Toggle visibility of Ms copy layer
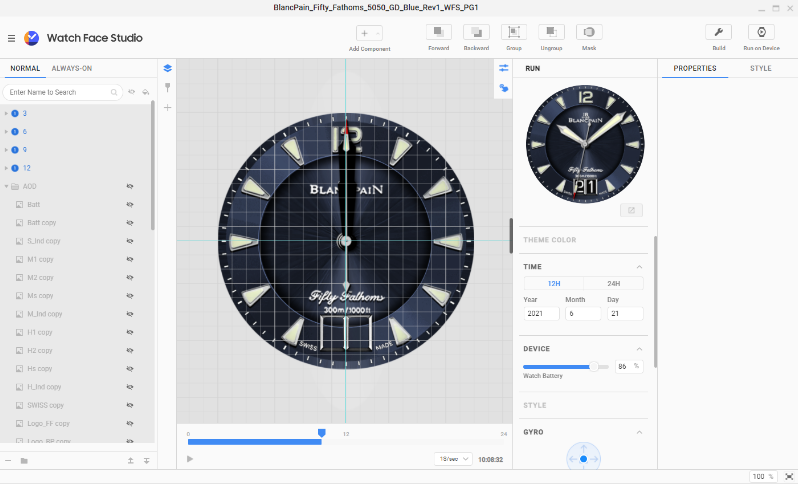The height and width of the screenshot is (484, 798). coord(130,296)
